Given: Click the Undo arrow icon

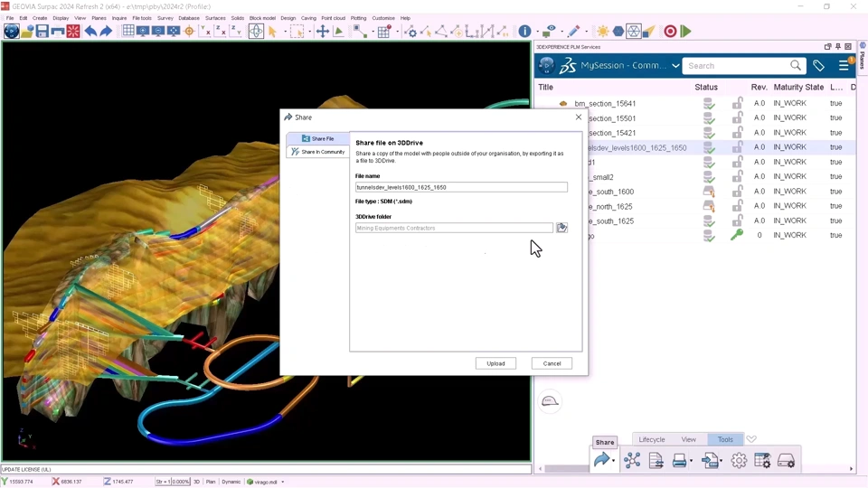Looking at the screenshot, I should click(90, 31).
